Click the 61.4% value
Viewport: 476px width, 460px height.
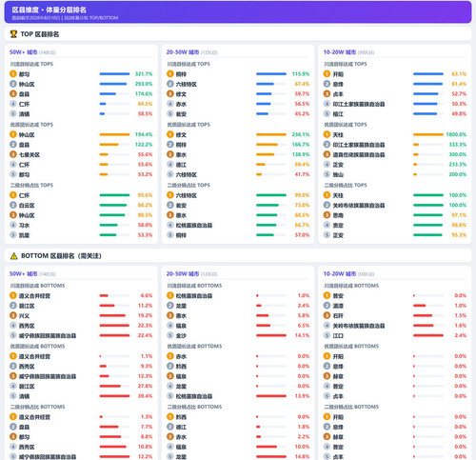pos(459,84)
